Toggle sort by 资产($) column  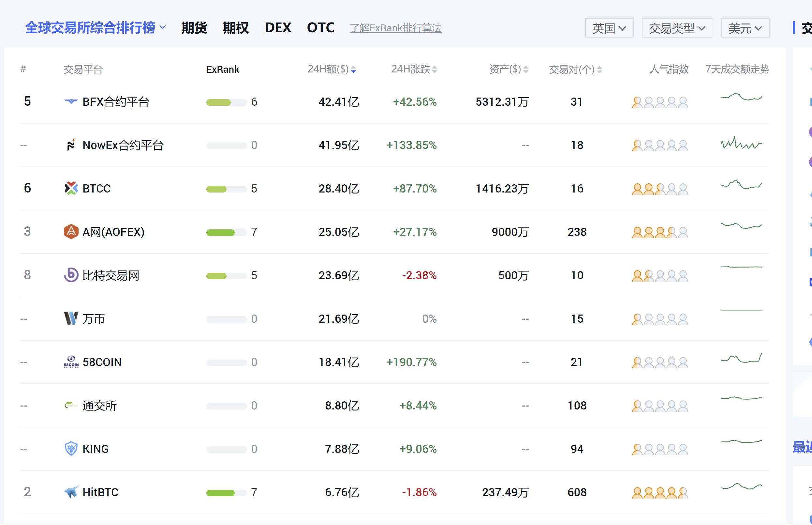coord(509,69)
